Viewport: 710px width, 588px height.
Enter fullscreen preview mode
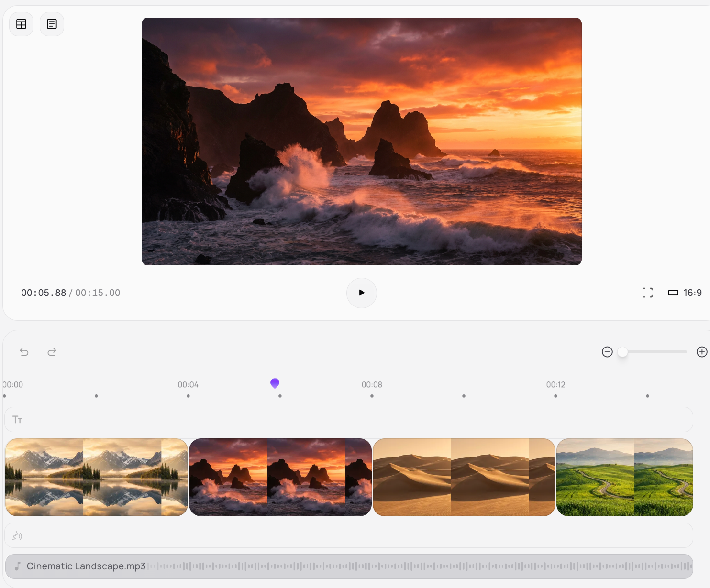[x=647, y=293]
